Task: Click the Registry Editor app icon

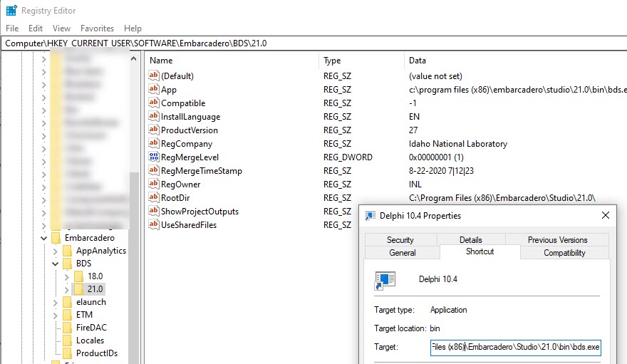Action: point(11,11)
